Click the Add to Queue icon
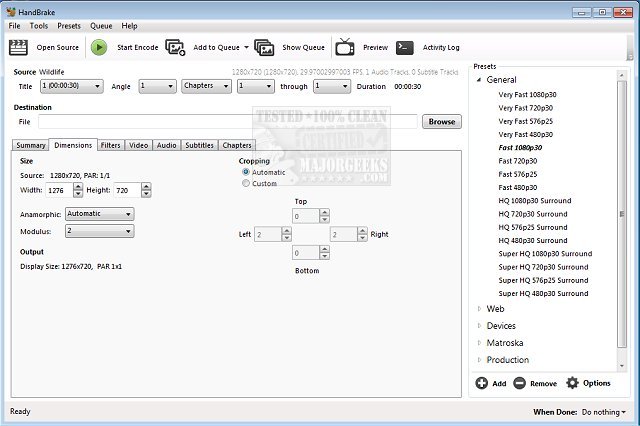The height and width of the screenshot is (426, 640). (176, 47)
